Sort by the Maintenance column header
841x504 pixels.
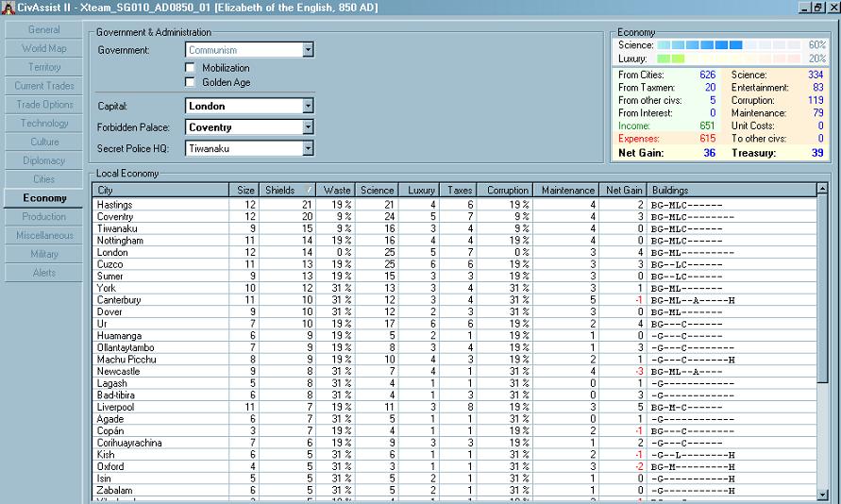coord(566,191)
